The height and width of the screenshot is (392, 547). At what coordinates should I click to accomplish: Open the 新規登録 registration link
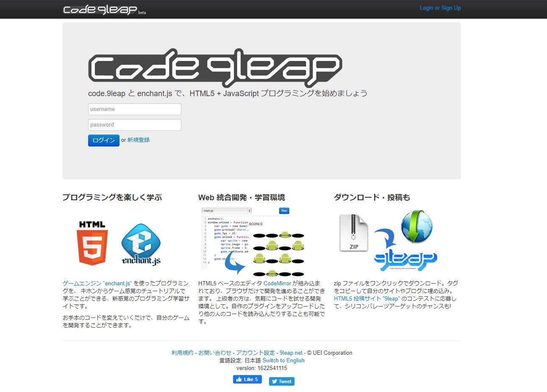(x=139, y=140)
